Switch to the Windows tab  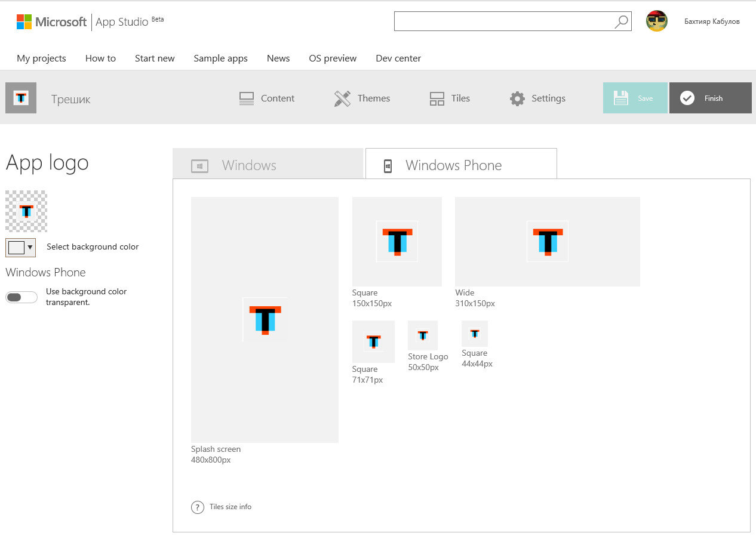(x=268, y=165)
